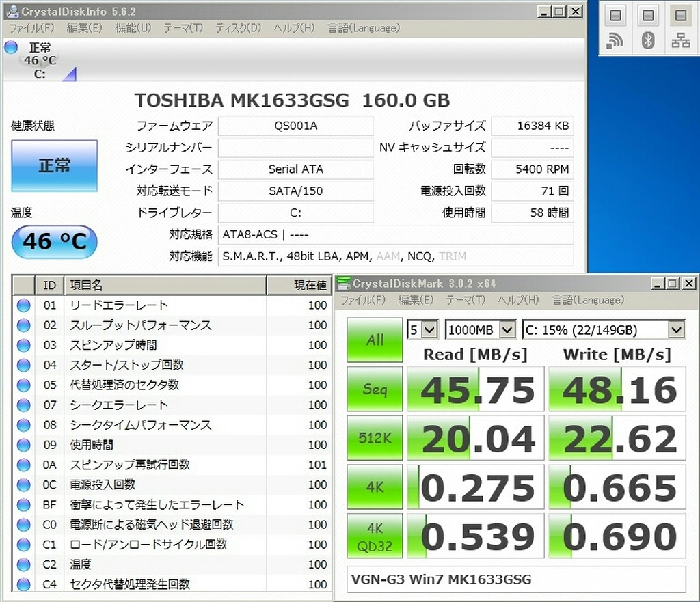
Task: Click the firmware field showing QS001A
Action: point(295,126)
